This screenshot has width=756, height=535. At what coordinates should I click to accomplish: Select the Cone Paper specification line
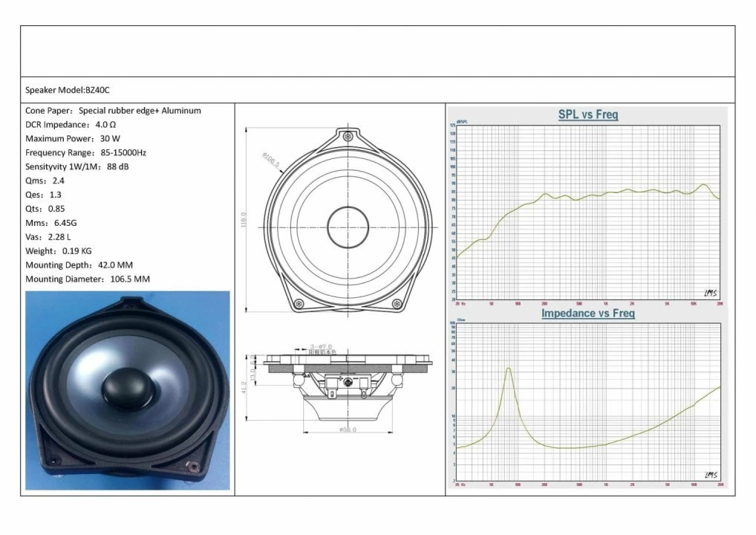(112, 110)
